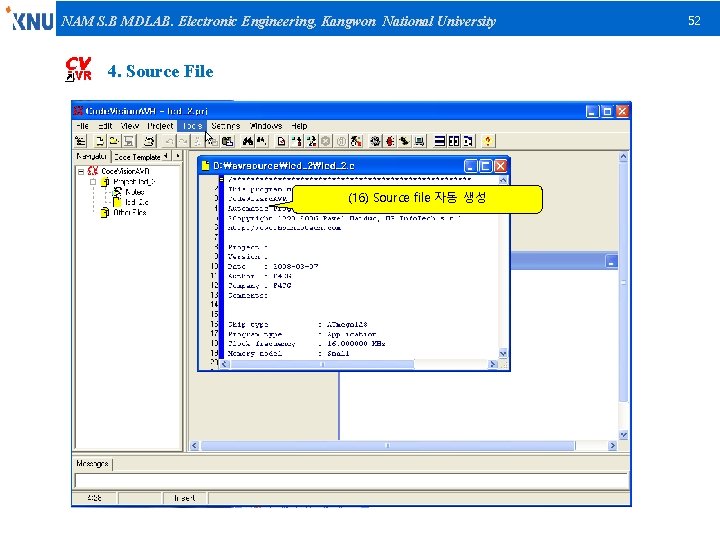The width and height of the screenshot is (720, 540).
Task: Click the CodeVisionAVR root tree label
Action: pyautogui.click(x=125, y=171)
